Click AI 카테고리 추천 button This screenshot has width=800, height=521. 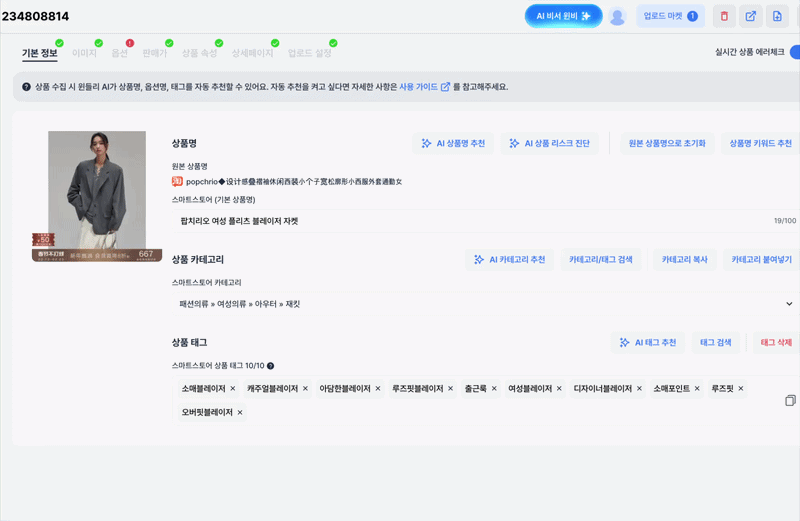tap(510, 260)
